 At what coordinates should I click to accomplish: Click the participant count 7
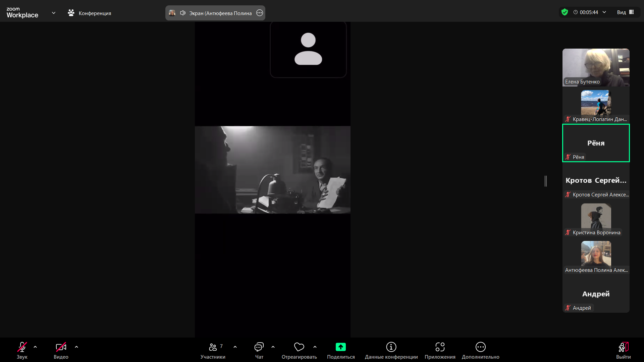[x=221, y=346]
